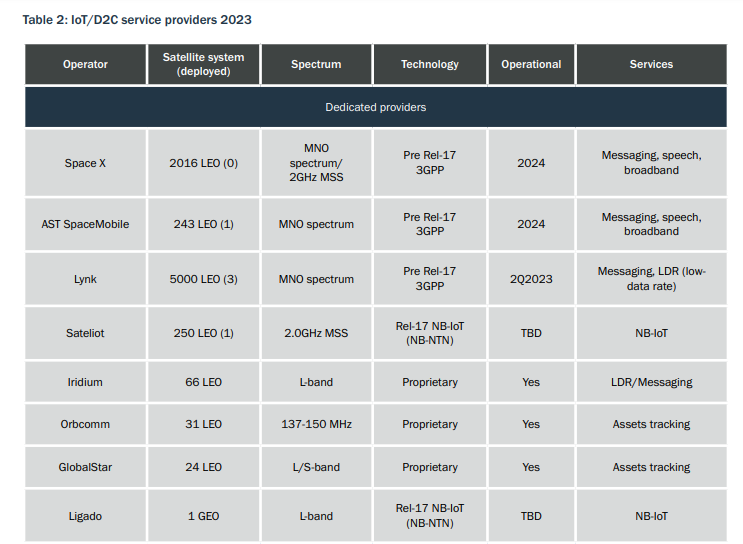
Task: Select the Lynk operator cell
Action: [x=85, y=278]
